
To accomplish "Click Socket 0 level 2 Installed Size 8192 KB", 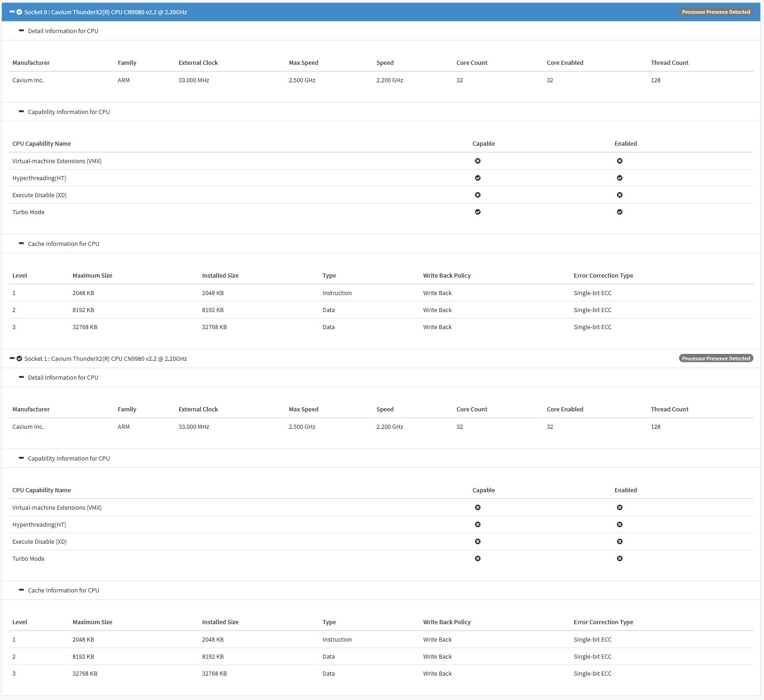I will pos(213,310).
